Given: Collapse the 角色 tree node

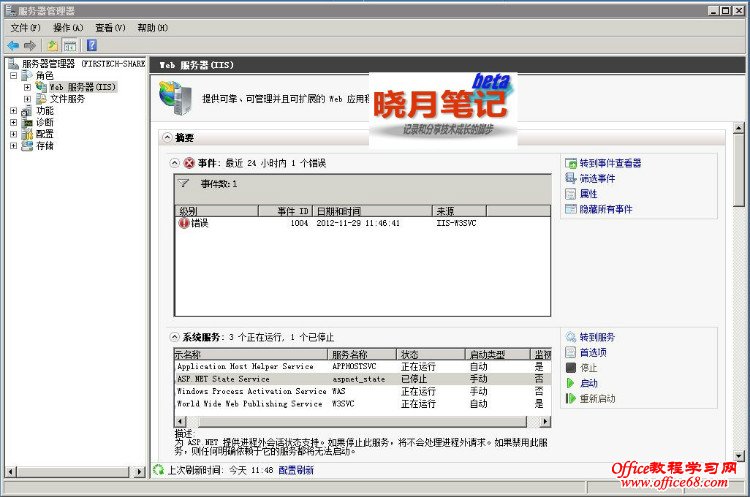Looking at the screenshot, I should 13,76.
